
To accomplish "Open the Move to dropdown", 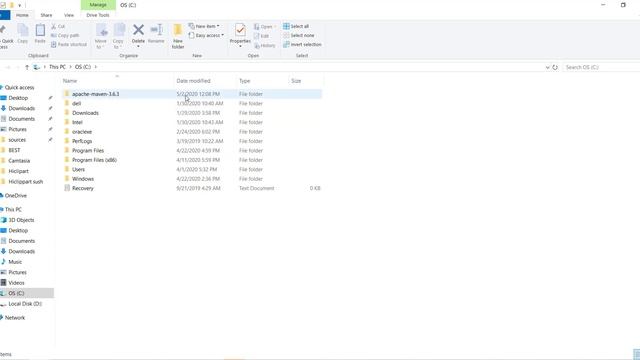I will point(101,36).
